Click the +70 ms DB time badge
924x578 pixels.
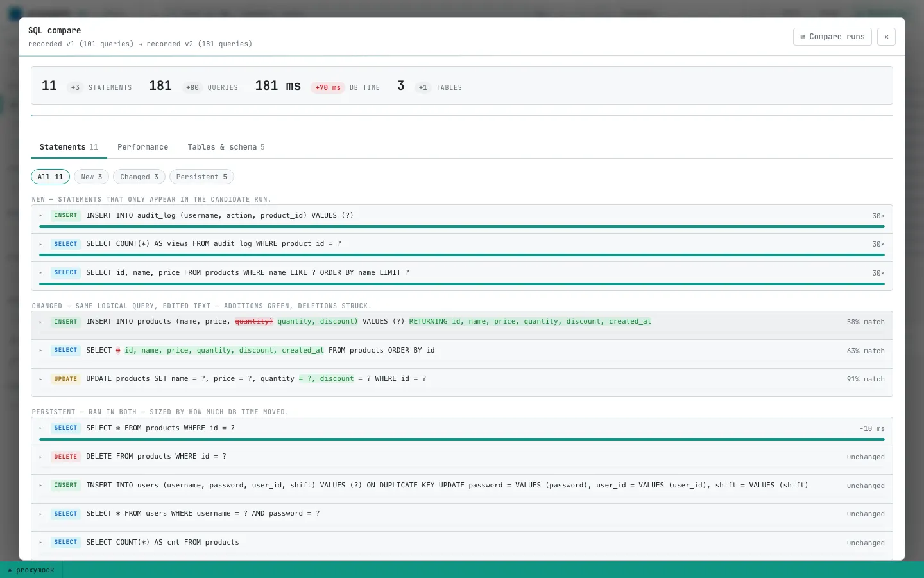(328, 87)
